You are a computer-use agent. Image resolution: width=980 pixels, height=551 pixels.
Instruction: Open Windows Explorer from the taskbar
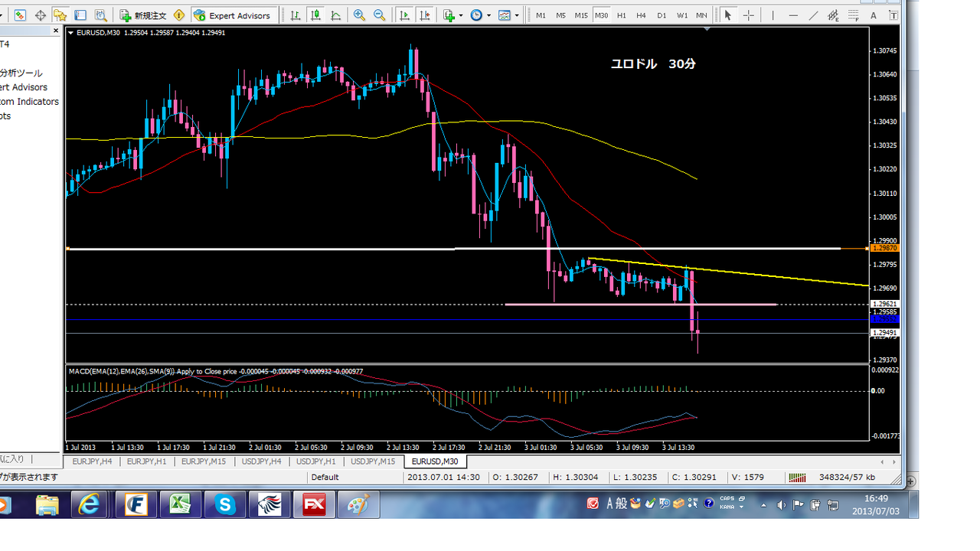point(47,505)
